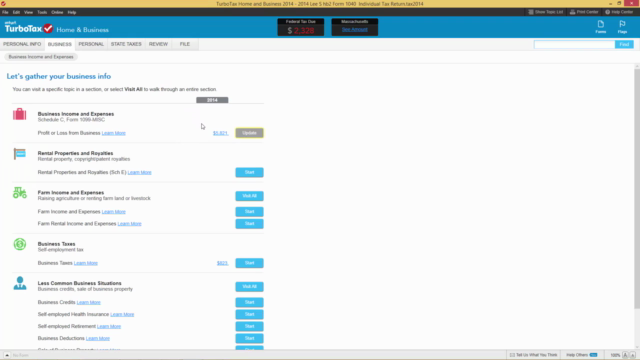This screenshot has height=360, width=640.
Task: Click Show Topic List icon button
Action: click(545, 12)
